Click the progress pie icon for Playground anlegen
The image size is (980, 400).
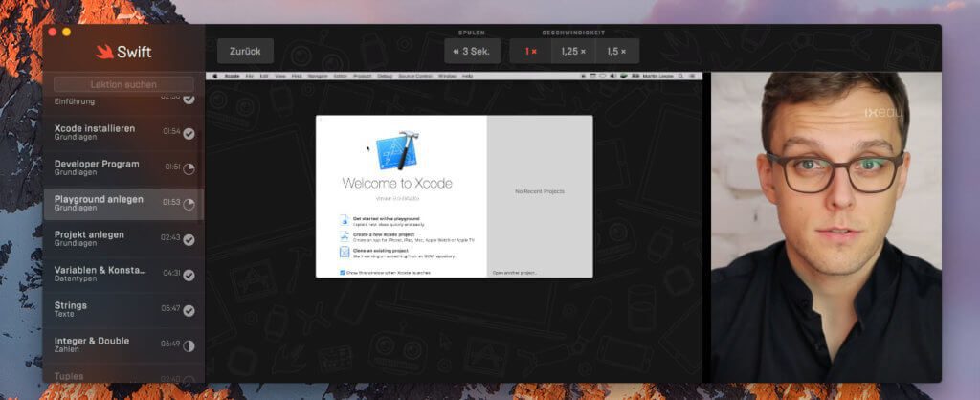point(189,205)
